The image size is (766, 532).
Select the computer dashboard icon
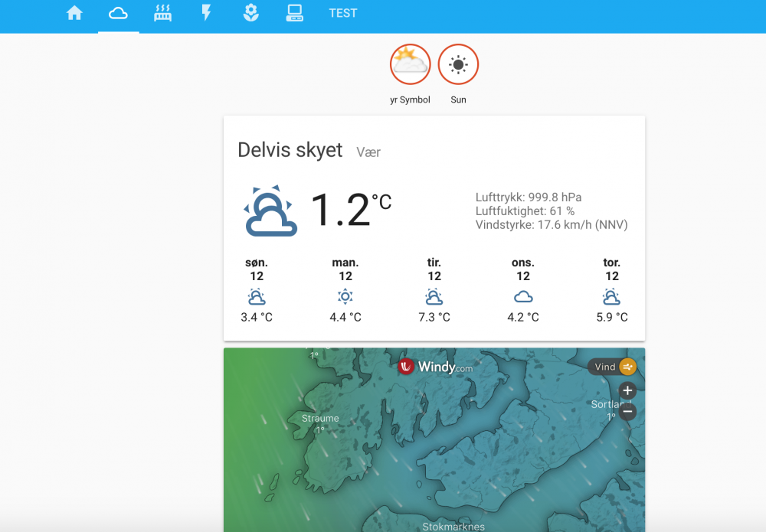(x=295, y=13)
